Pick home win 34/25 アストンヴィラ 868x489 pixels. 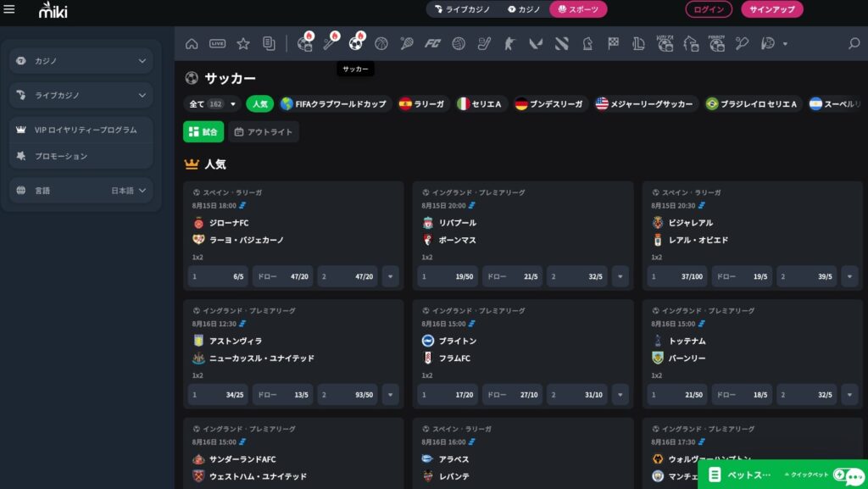point(218,395)
